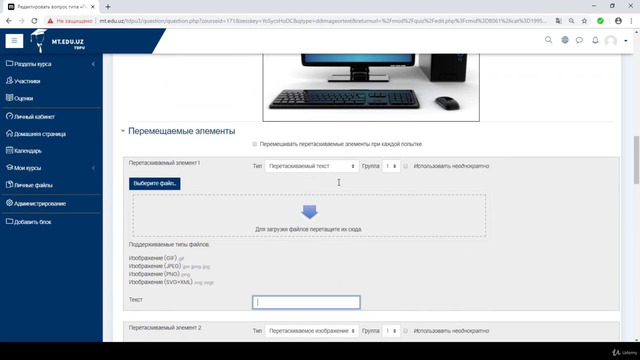Go back with browser back arrow
The width and height of the screenshot is (640, 360).
coord(9,21)
